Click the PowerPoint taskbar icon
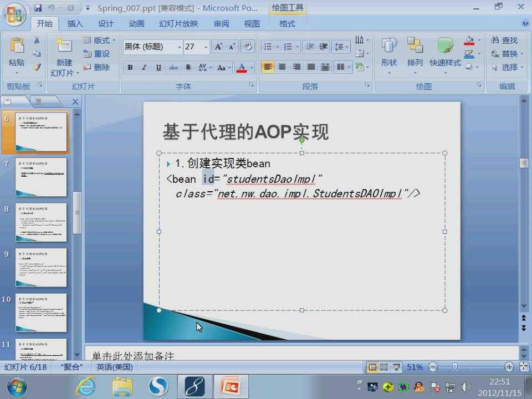 (231, 386)
